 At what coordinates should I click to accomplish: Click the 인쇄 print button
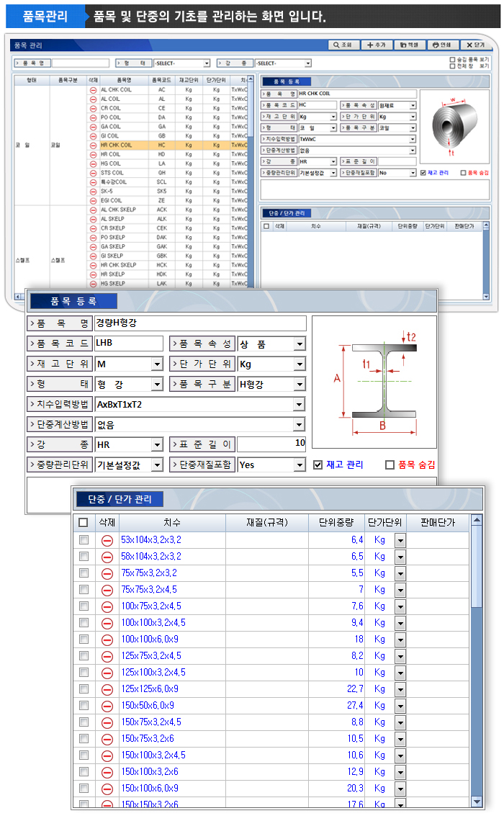pos(442,45)
